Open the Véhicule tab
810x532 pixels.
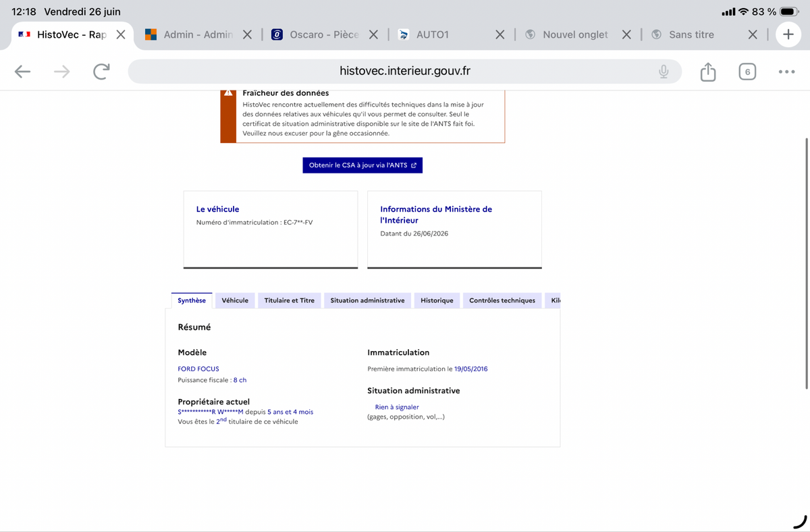coord(235,300)
